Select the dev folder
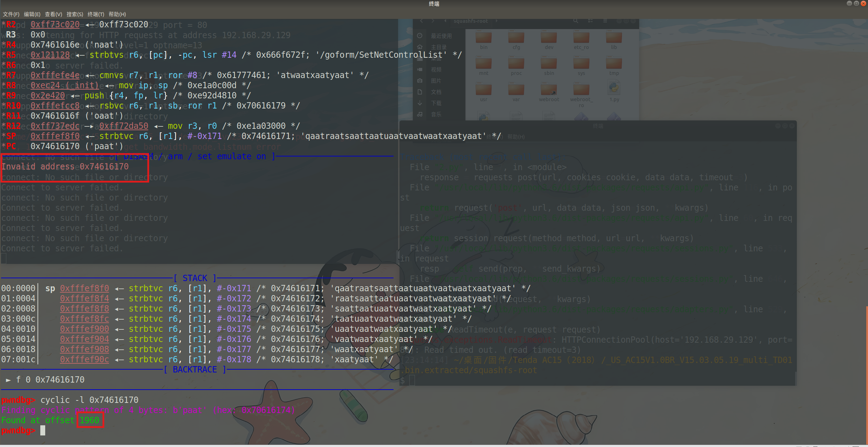This screenshot has width=868, height=447. (549, 40)
